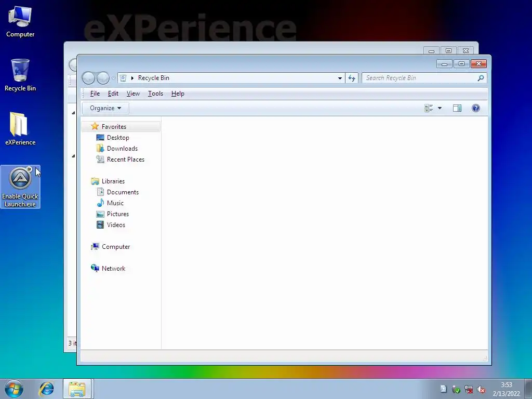Open the View menu
This screenshot has width=532, height=399.
click(133, 94)
